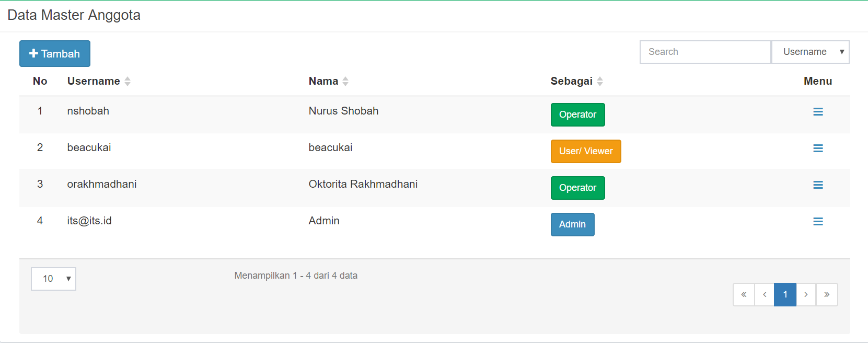Sort table by Sebagai column arrows
Screen dimensions: 868x343
click(600, 82)
